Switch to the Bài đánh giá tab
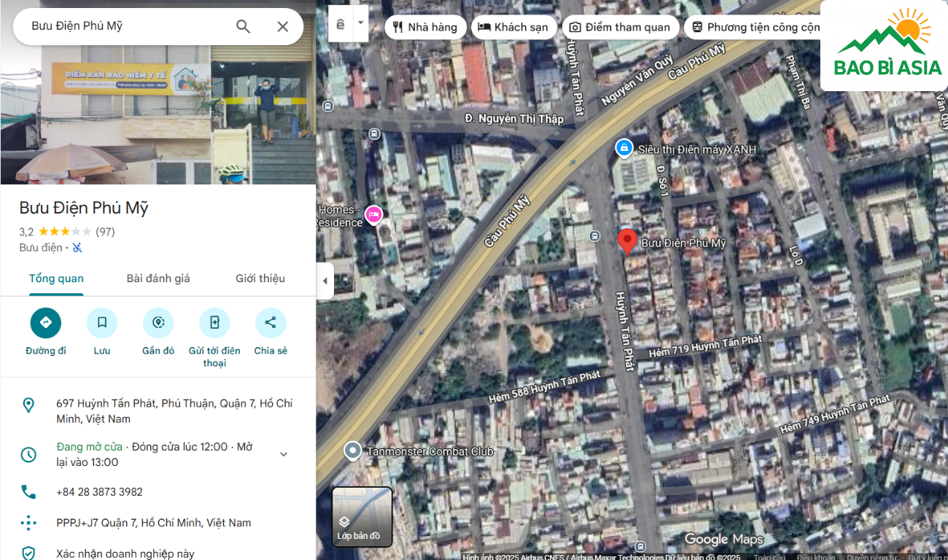948x560 pixels. (158, 279)
